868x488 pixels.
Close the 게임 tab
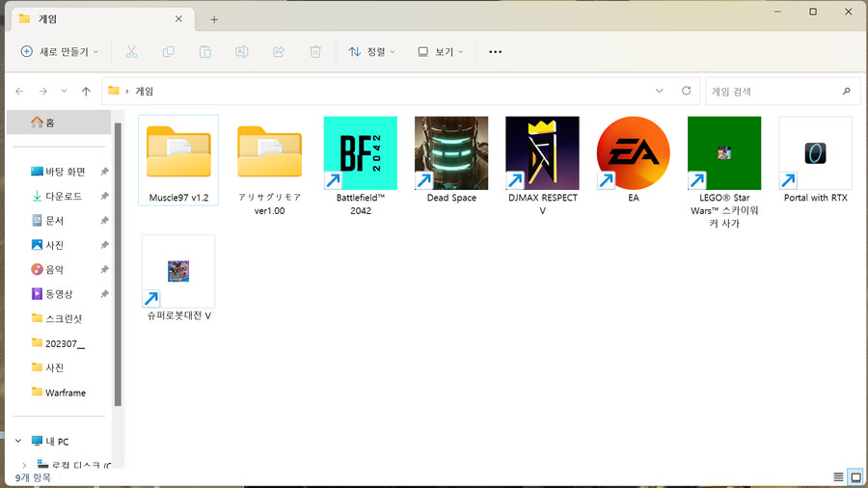click(x=178, y=19)
